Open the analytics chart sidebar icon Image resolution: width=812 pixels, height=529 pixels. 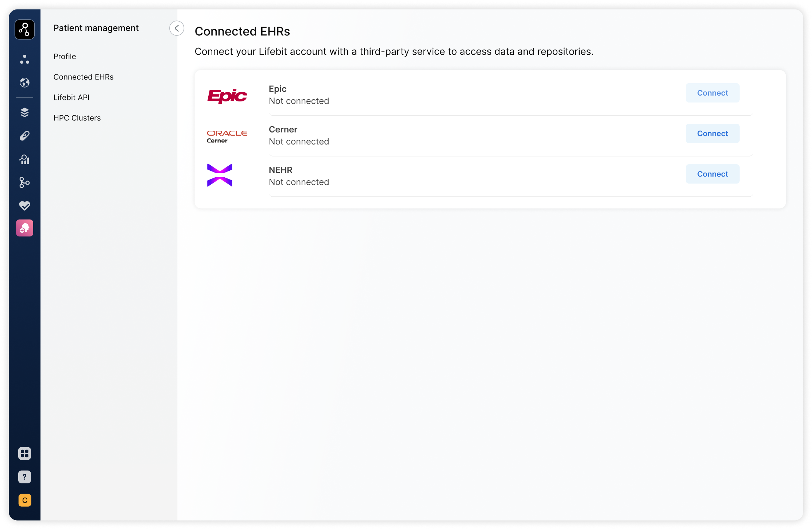coord(24,159)
